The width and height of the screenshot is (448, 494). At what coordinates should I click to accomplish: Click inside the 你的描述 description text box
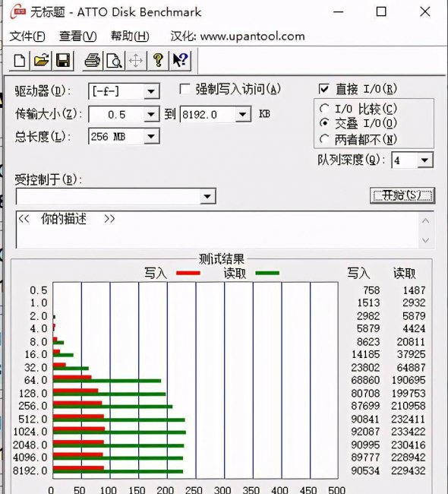[x=217, y=230]
